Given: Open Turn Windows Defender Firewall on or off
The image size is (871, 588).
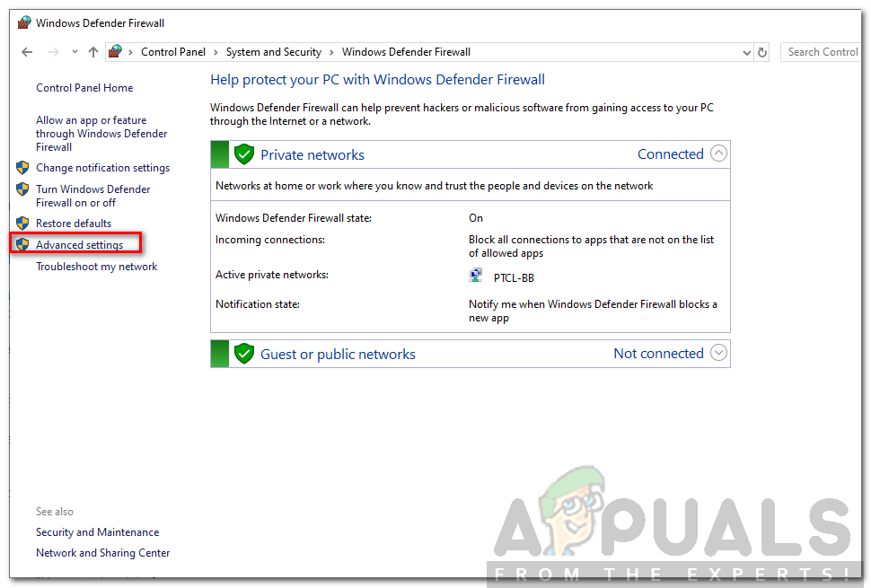Looking at the screenshot, I should pos(92,196).
